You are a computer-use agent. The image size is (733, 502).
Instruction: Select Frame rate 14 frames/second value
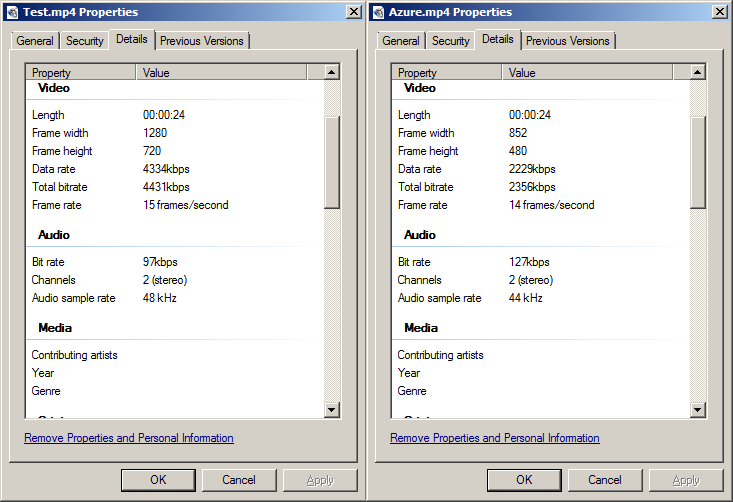pyautogui.click(x=552, y=205)
